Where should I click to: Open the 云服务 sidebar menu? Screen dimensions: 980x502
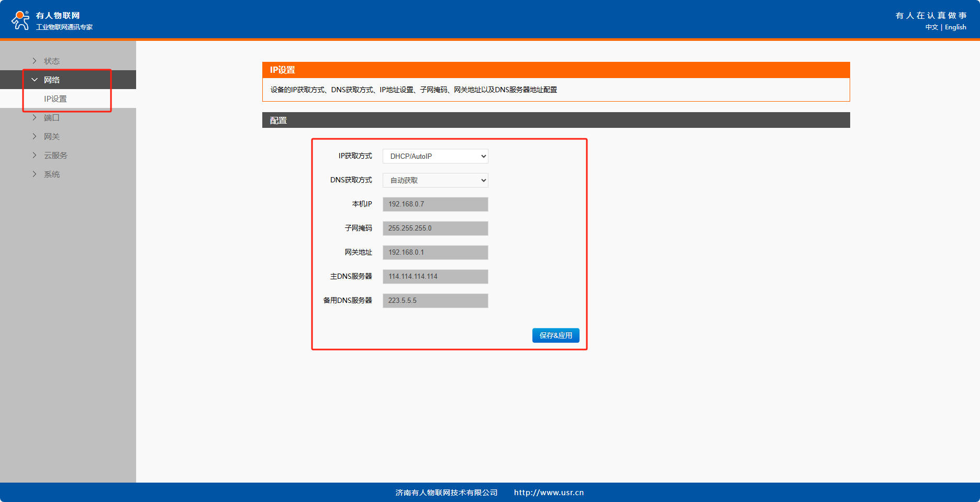[55, 156]
